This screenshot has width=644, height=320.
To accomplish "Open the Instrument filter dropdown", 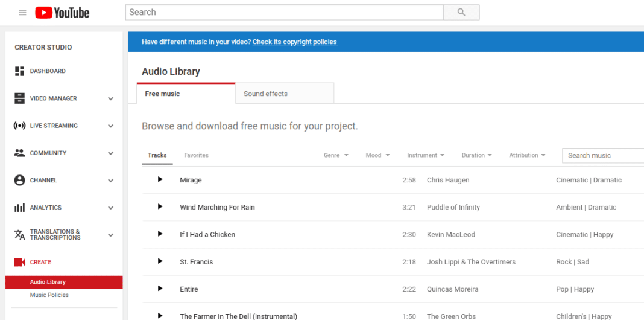I will pos(426,155).
